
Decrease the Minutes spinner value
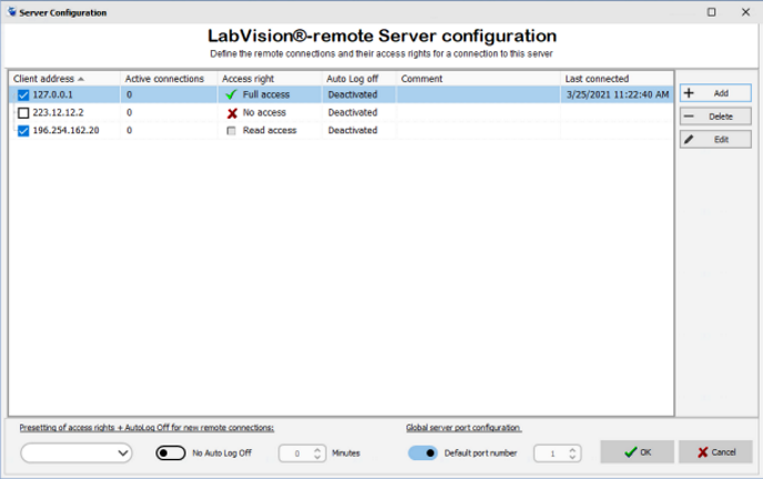317,457
